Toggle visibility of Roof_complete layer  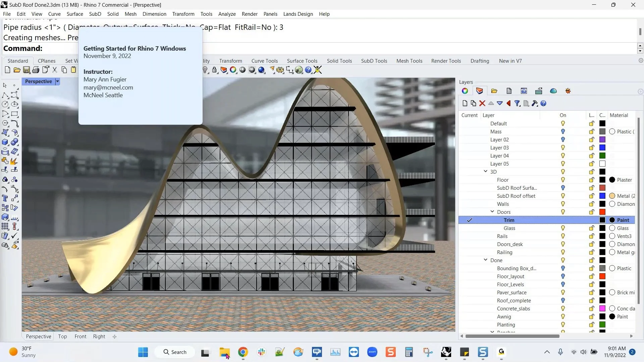(x=563, y=301)
